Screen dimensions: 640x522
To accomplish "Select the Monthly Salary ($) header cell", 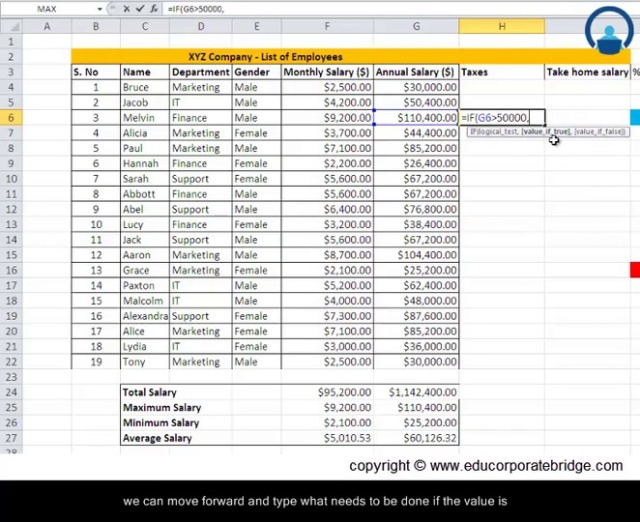I will click(x=327, y=72).
